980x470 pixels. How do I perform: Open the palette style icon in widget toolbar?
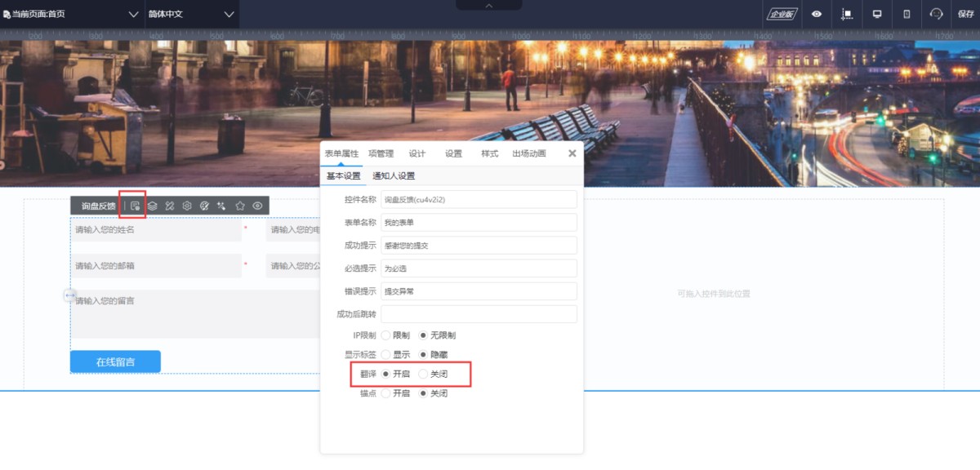pyautogui.click(x=204, y=206)
